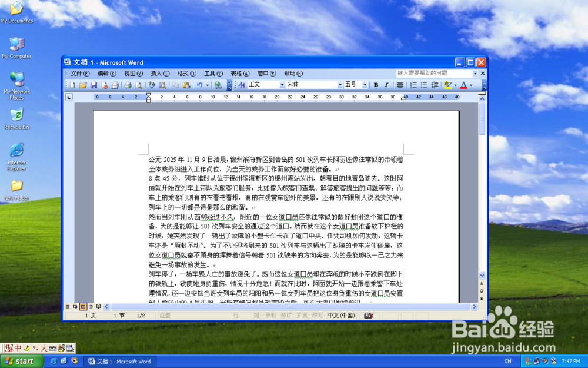Open the 窗口 (Window) menu
Screen dimensions: 588x368
[x=266, y=74]
